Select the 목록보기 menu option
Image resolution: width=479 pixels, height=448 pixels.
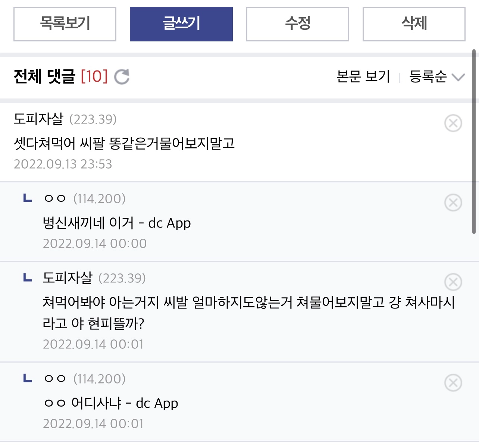(x=65, y=24)
